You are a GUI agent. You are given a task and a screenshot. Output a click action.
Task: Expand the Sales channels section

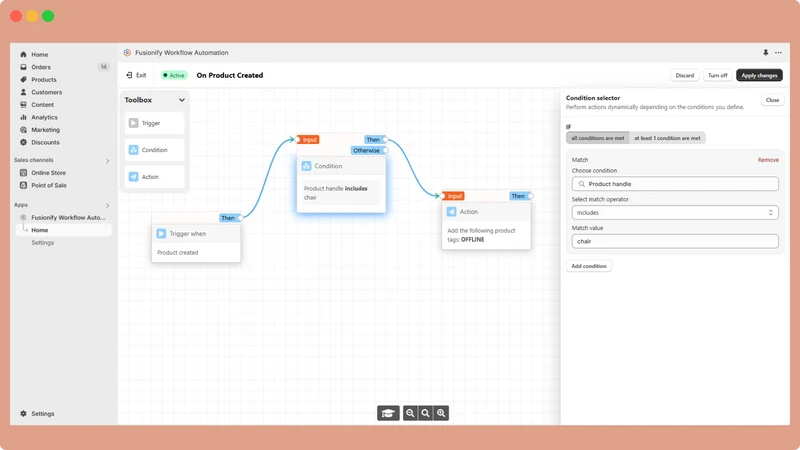click(108, 161)
